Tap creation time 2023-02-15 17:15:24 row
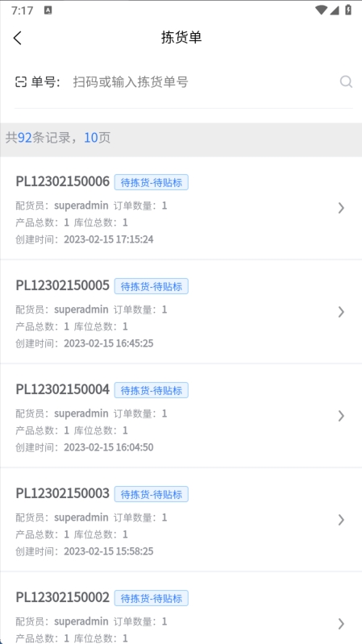The image size is (362, 644). point(85,239)
